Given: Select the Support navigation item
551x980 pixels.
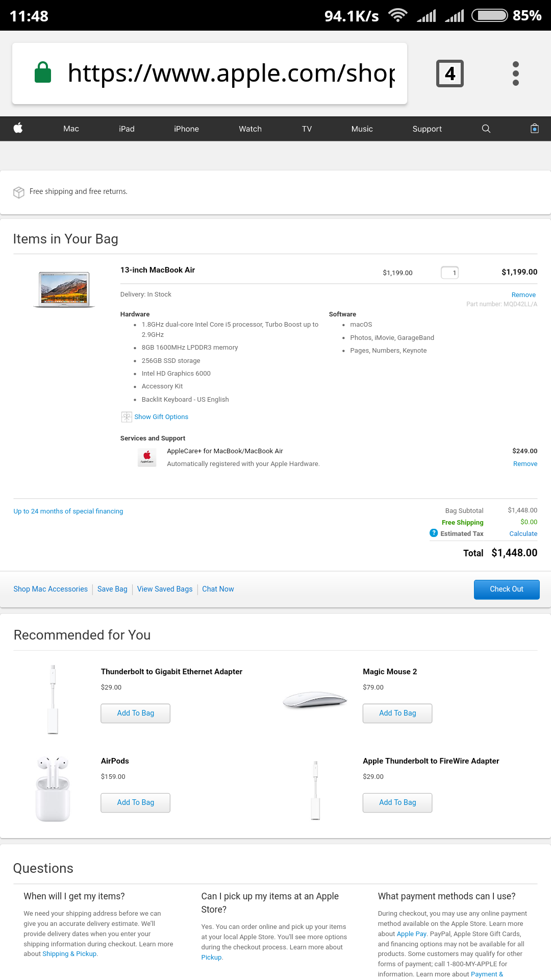Looking at the screenshot, I should tap(427, 129).
